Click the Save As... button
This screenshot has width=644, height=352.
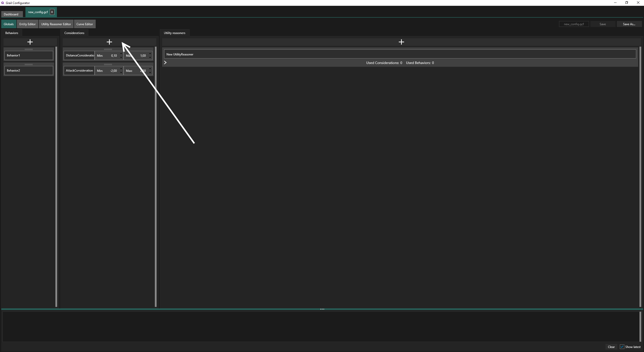coord(629,24)
